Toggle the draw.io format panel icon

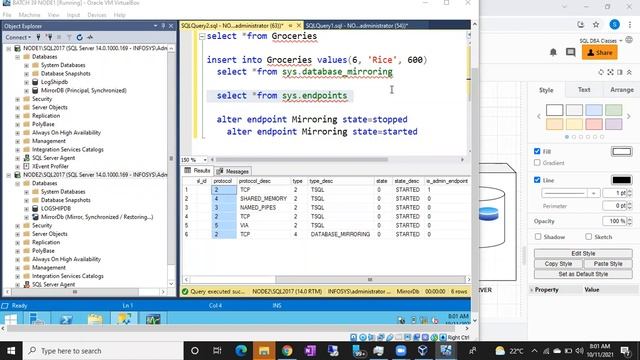coord(620,72)
